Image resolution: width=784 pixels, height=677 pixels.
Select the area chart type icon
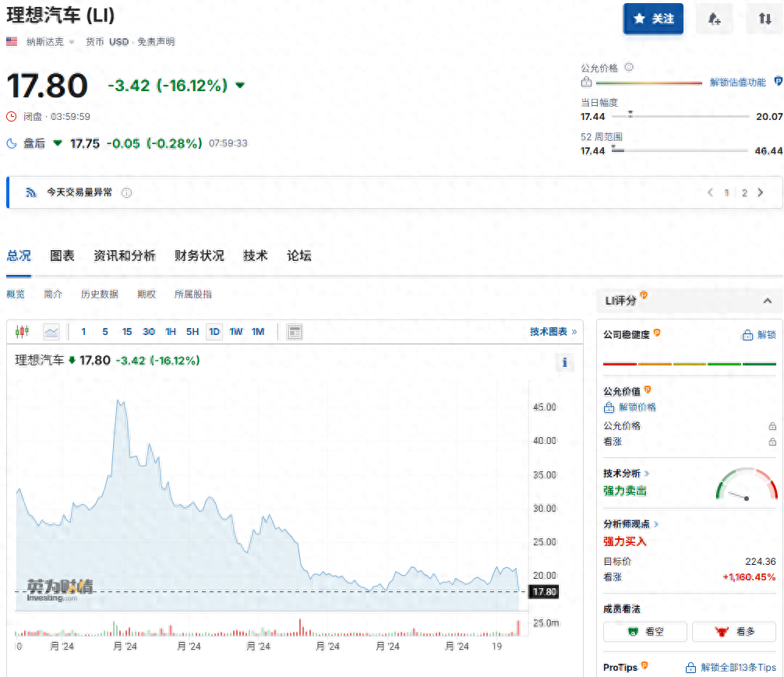pyautogui.click(x=51, y=332)
